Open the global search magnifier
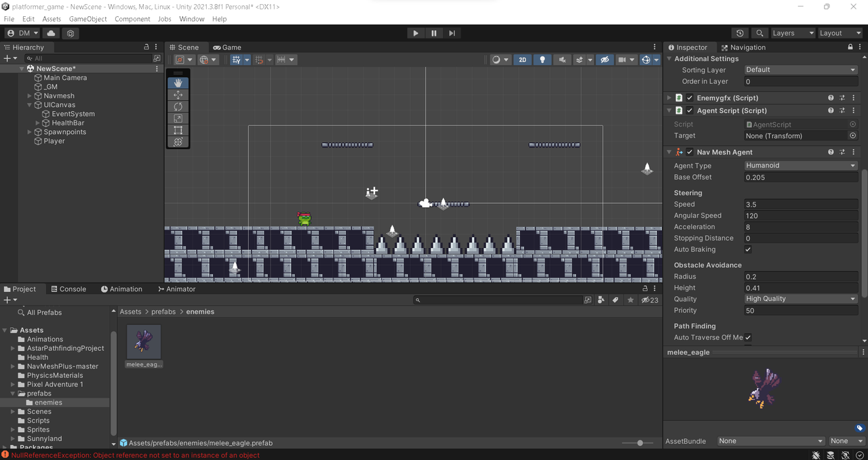This screenshot has height=460, width=868. pos(759,33)
